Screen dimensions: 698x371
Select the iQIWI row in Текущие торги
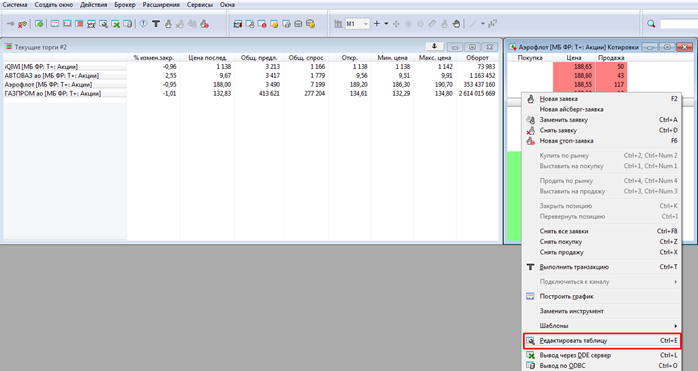point(250,66)
